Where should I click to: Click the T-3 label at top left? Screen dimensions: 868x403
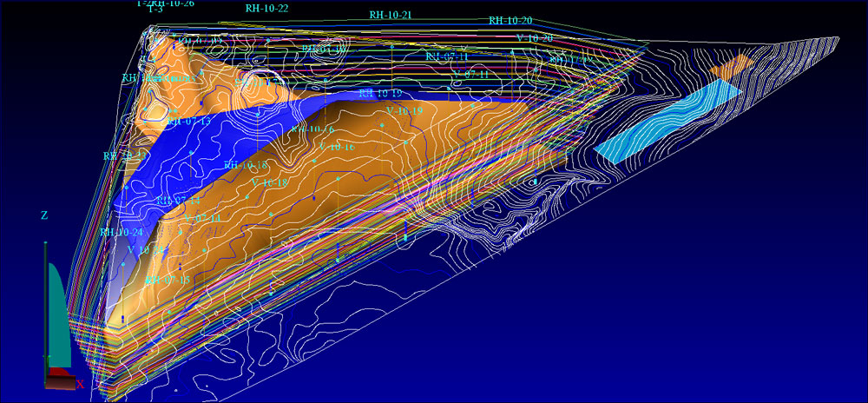tap(155, 10)
